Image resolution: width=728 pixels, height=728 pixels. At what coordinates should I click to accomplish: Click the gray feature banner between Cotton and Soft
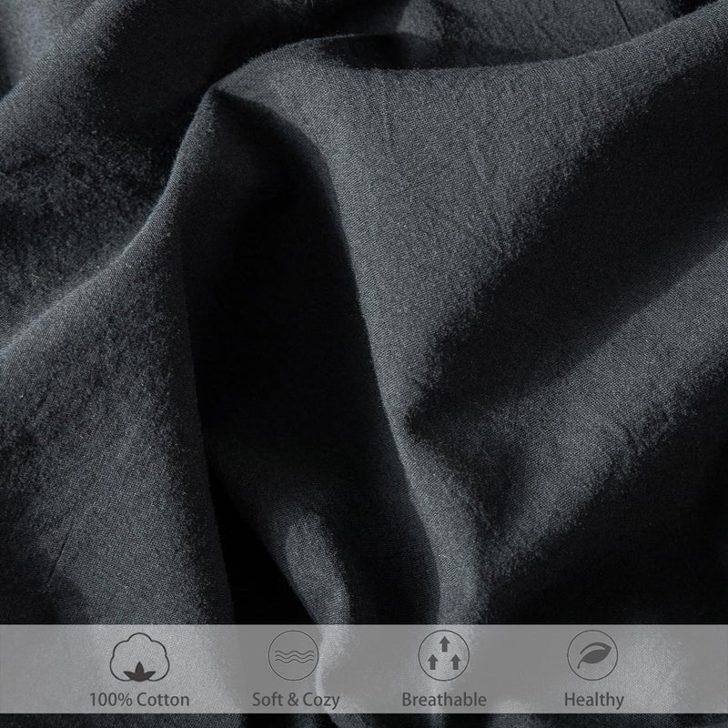coord(215,664)
